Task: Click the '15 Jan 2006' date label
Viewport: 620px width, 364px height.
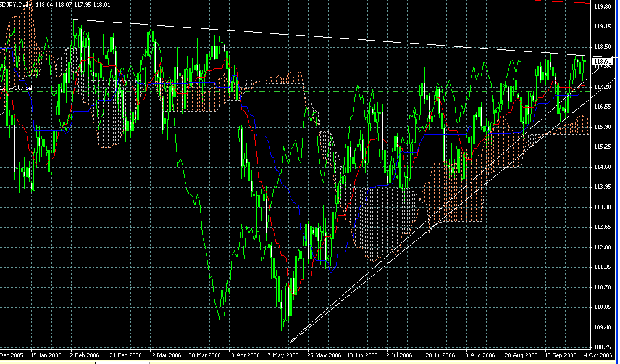Action: [46, 355]
